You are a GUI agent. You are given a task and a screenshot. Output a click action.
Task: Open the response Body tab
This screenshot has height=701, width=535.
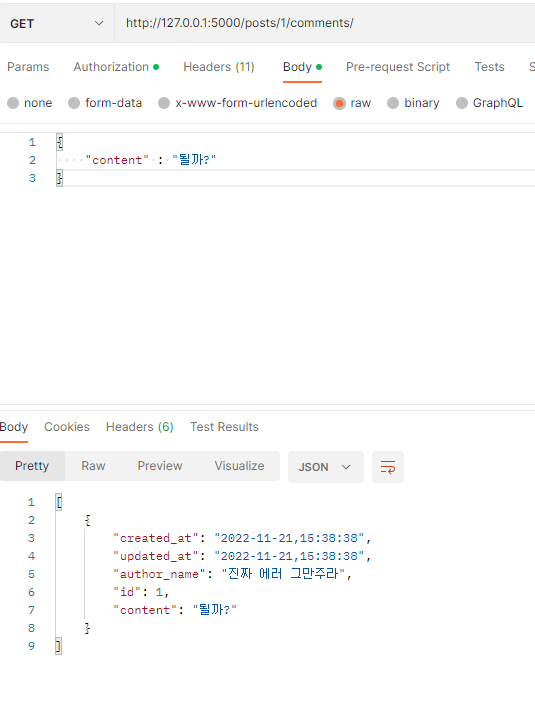tap(14, 427)
